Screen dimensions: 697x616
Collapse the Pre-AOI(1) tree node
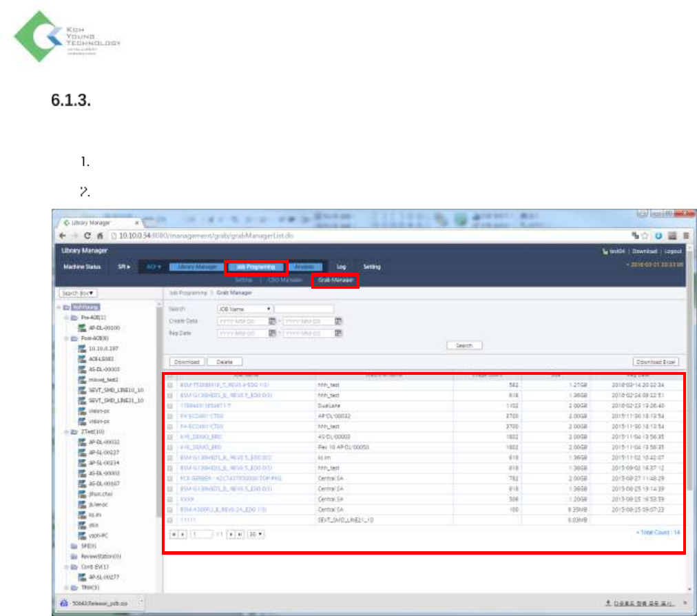pyautogui.click(x=67, y=318)
